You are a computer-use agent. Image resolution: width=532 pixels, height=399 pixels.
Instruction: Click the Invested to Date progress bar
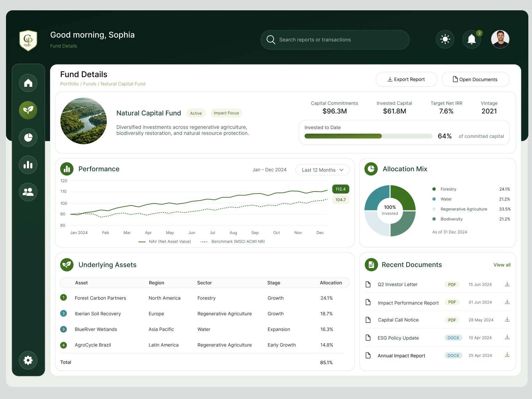(368, 136)
